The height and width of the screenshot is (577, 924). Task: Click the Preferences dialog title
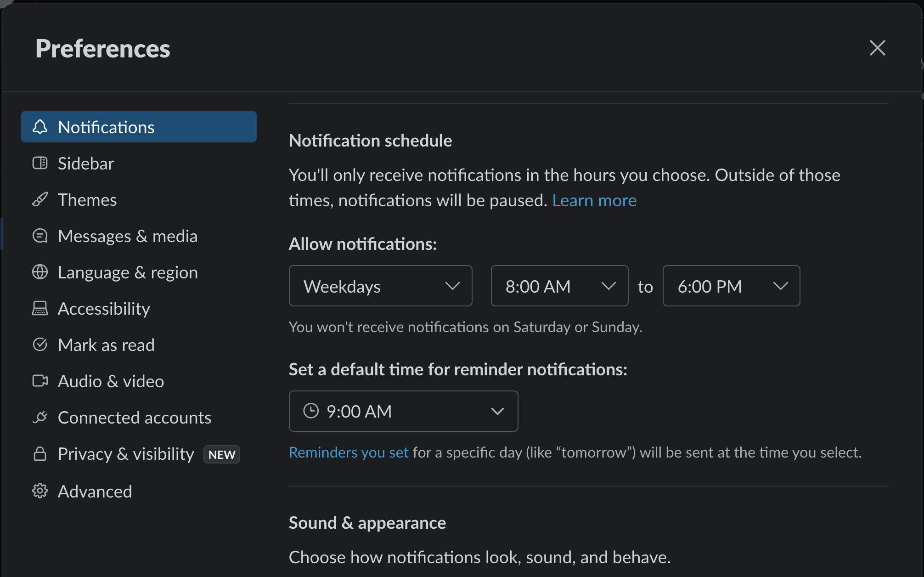point(103,49)
